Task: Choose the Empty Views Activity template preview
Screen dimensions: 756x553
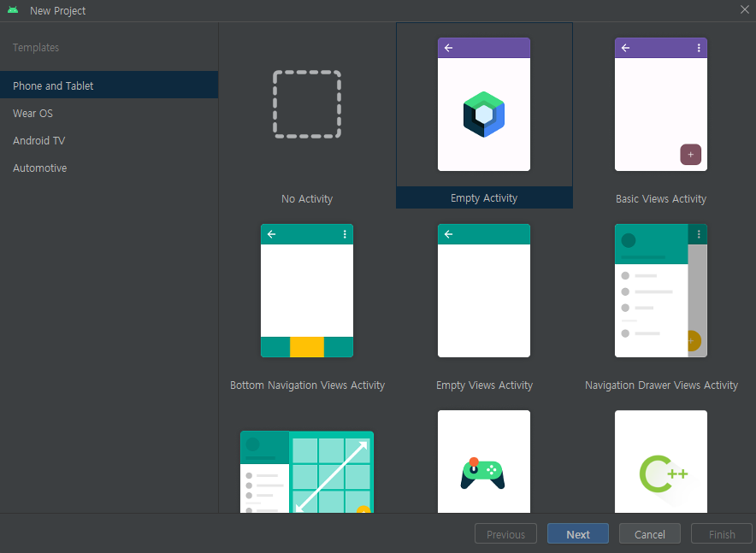Action: [483, 291]
